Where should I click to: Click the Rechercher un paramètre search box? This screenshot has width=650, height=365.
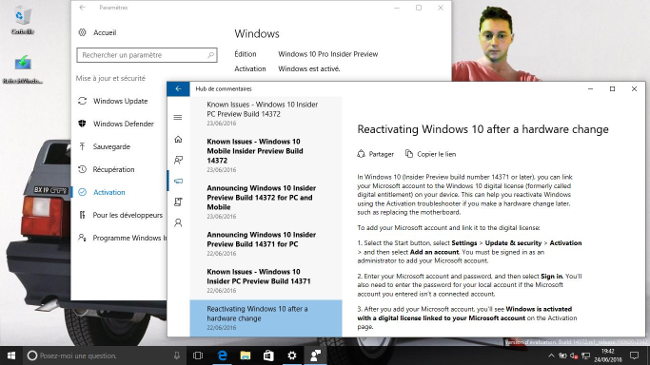click(x=147, y=55)
